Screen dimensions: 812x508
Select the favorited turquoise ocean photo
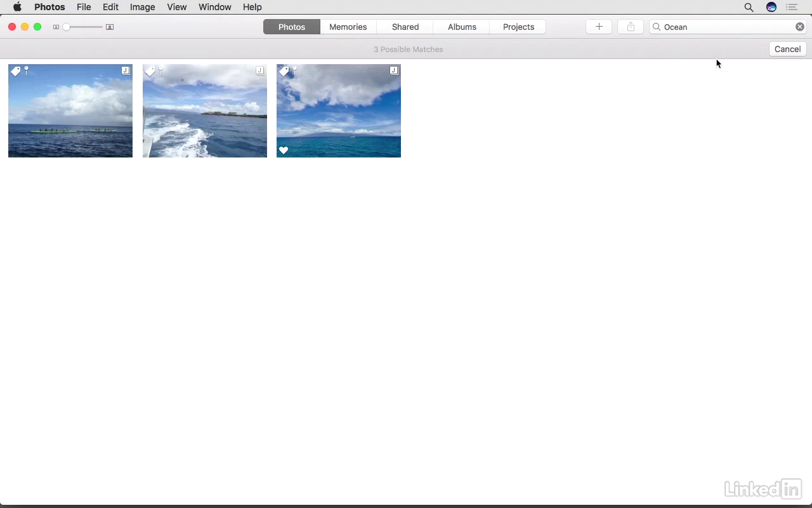click(x=339, y=110)
